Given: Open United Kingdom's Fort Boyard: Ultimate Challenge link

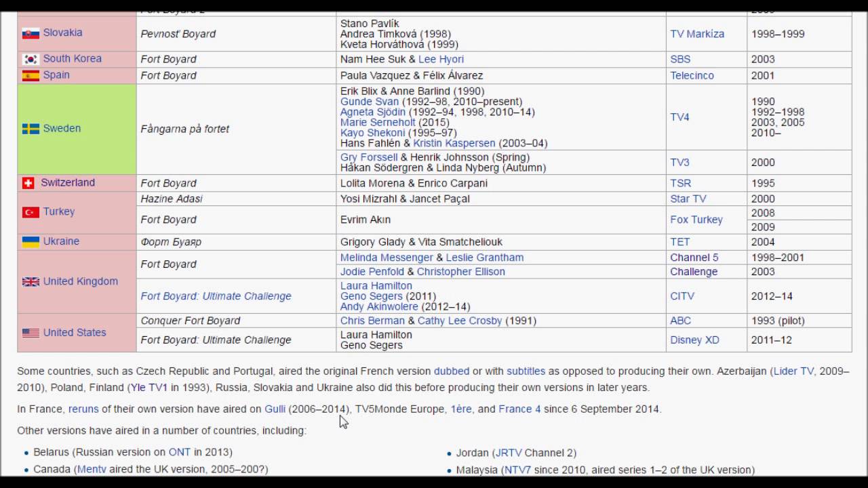Looking at the screenshot, I should [216, 296].
